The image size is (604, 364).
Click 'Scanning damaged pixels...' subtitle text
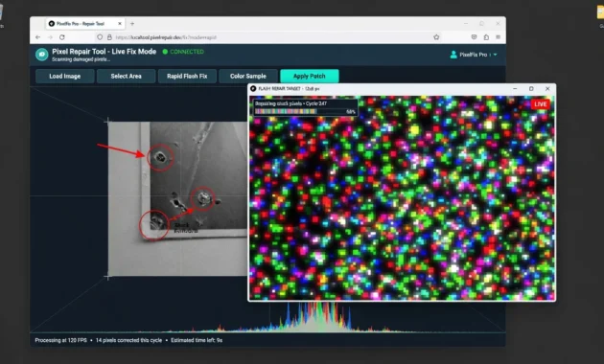coord(81,59)
